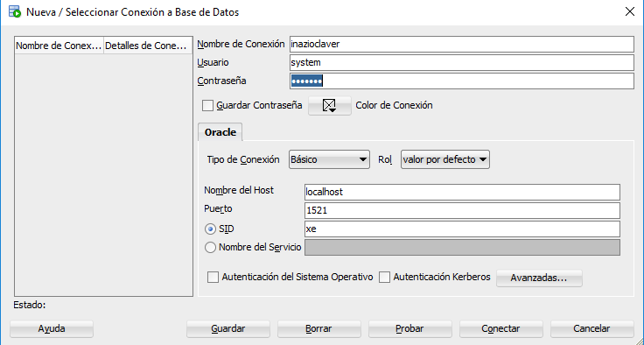
Task: Click the Probar button
Action: [x=409, y=329]
